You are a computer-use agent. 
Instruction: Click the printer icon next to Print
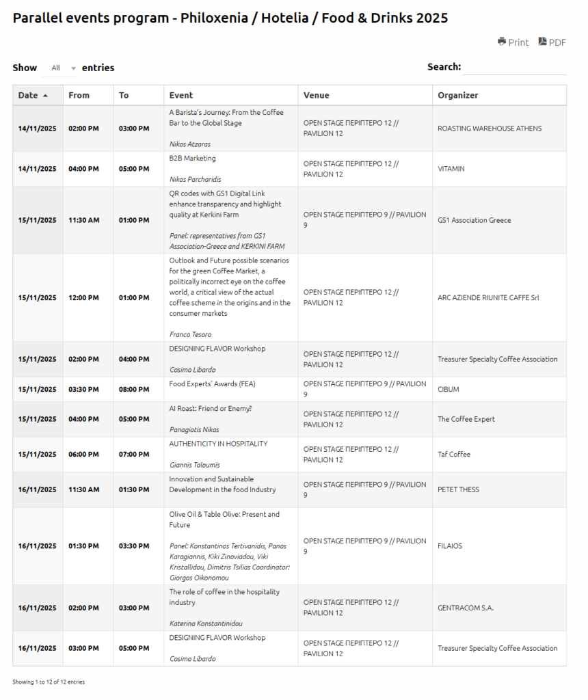(502, 42)
